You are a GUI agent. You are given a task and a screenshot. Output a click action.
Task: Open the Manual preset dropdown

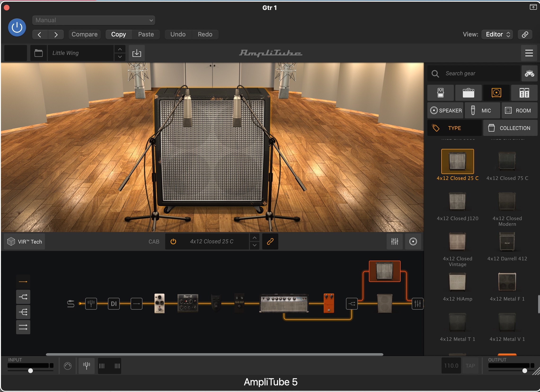93,20
